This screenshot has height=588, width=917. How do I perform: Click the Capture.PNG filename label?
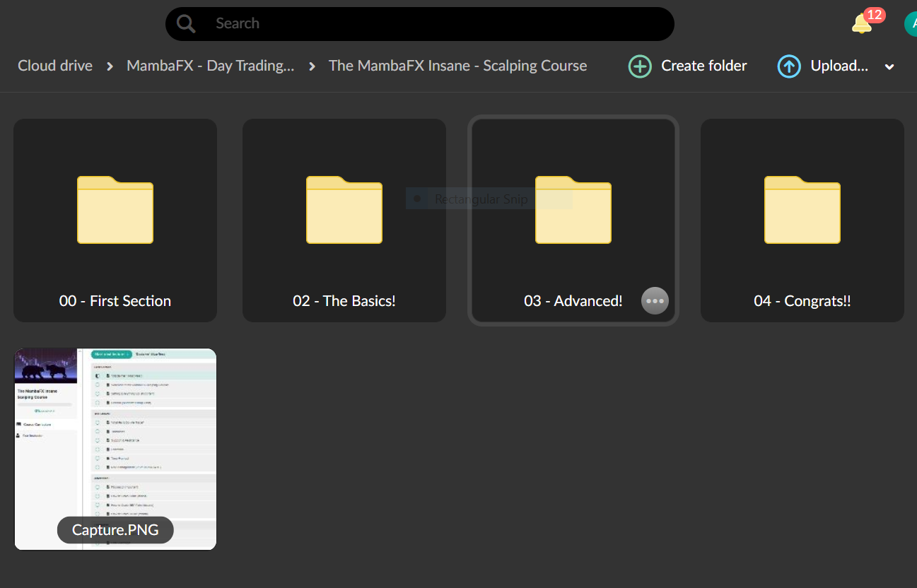point(115,530)
